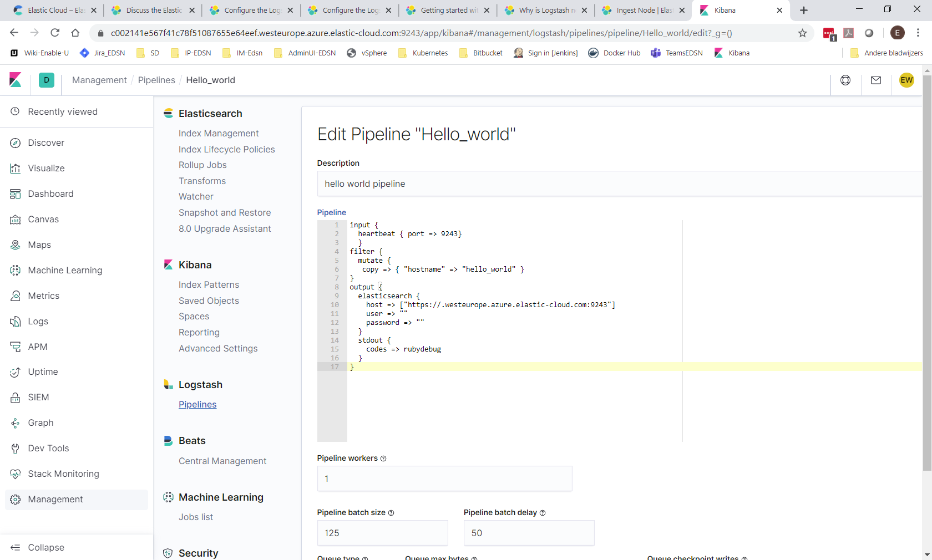This screenshot has height=560, width=932.
Task: Reload the current browser page
Action: 55,33
